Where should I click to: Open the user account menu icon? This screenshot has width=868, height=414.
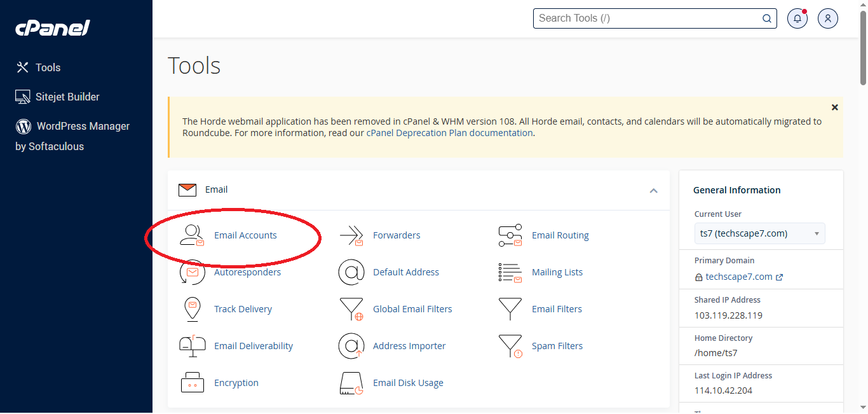828,18
